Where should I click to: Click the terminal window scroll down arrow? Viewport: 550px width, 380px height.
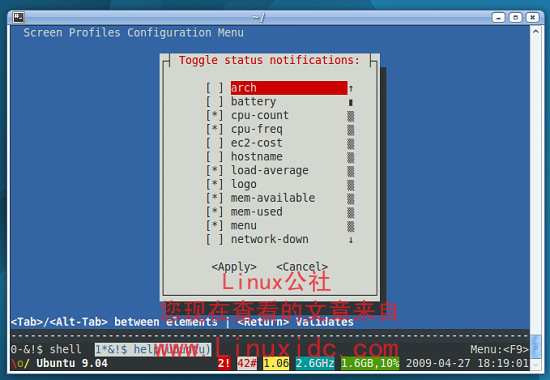(x=536, y=365)
